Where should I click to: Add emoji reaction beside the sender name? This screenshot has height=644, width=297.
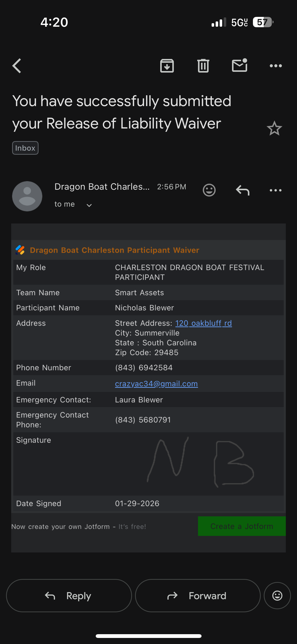(x=209, y=190)
